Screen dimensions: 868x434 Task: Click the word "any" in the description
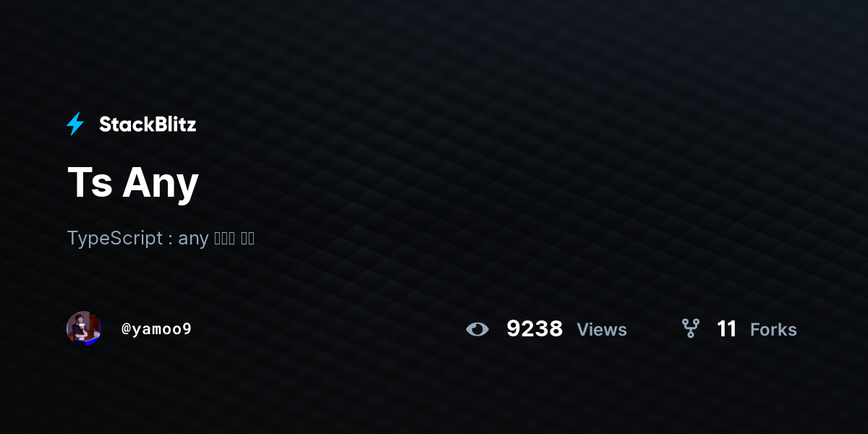click(193, 239)
